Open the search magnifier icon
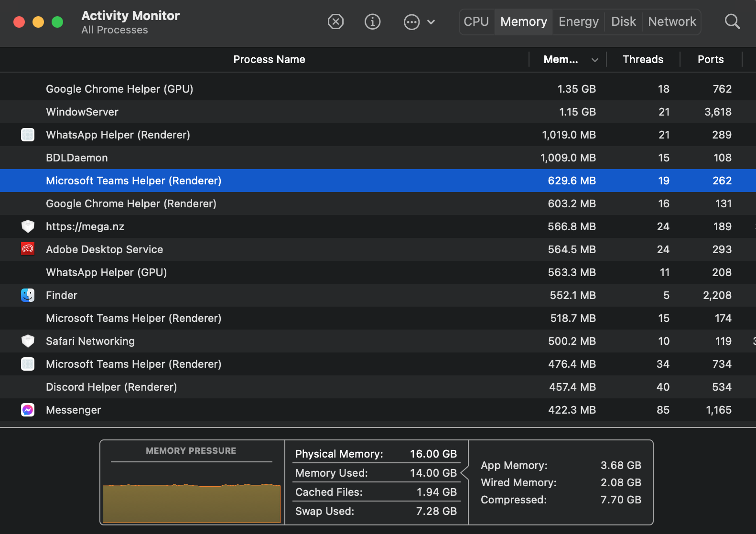The width and height of the screenshot is (756, 534). pos(732,21)
